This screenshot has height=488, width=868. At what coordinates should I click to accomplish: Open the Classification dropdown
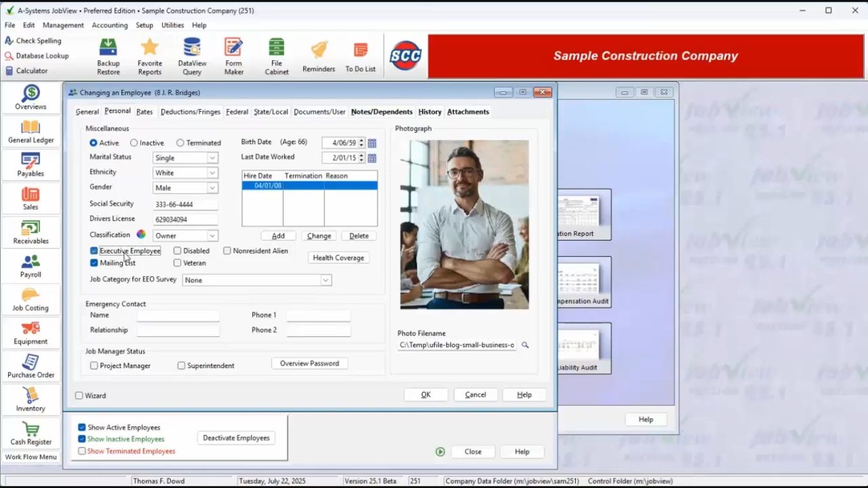point(212,236)
